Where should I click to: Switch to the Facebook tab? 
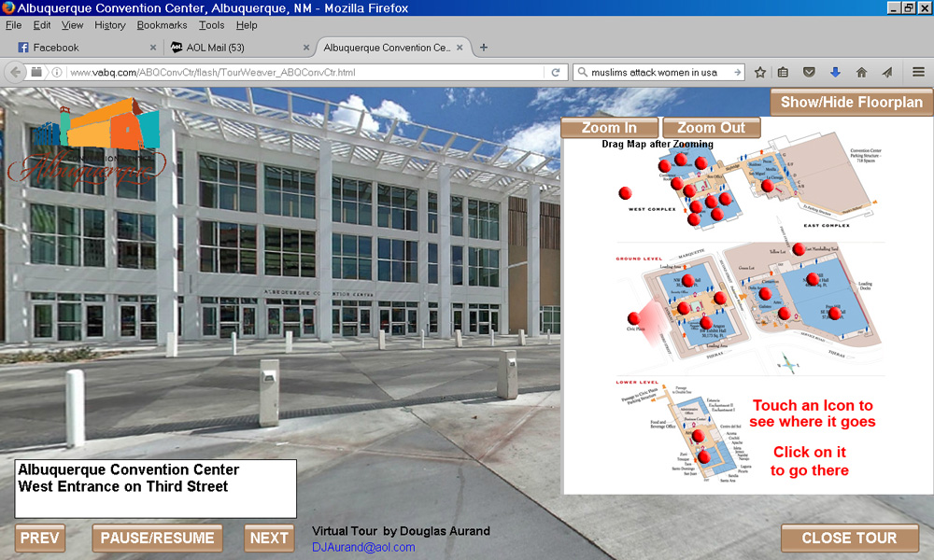click(56, 48)
